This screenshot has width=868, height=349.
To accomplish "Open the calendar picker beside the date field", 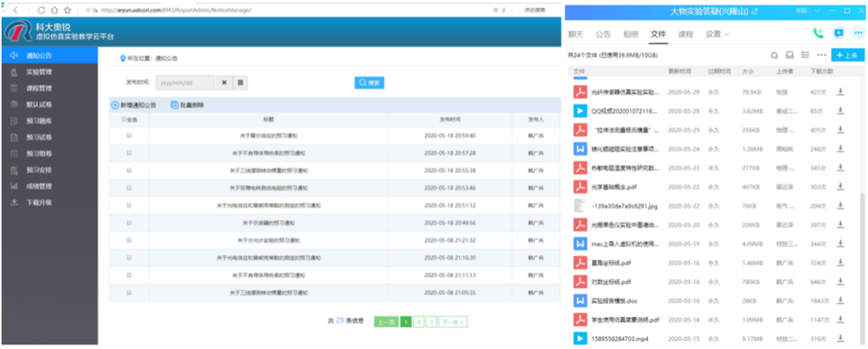I will 240,83.
